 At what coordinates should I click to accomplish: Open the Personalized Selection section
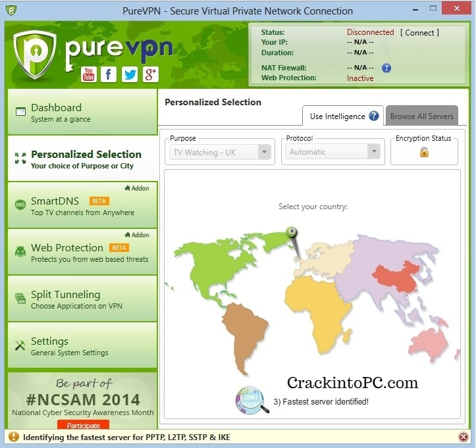[x=82, y=159]
